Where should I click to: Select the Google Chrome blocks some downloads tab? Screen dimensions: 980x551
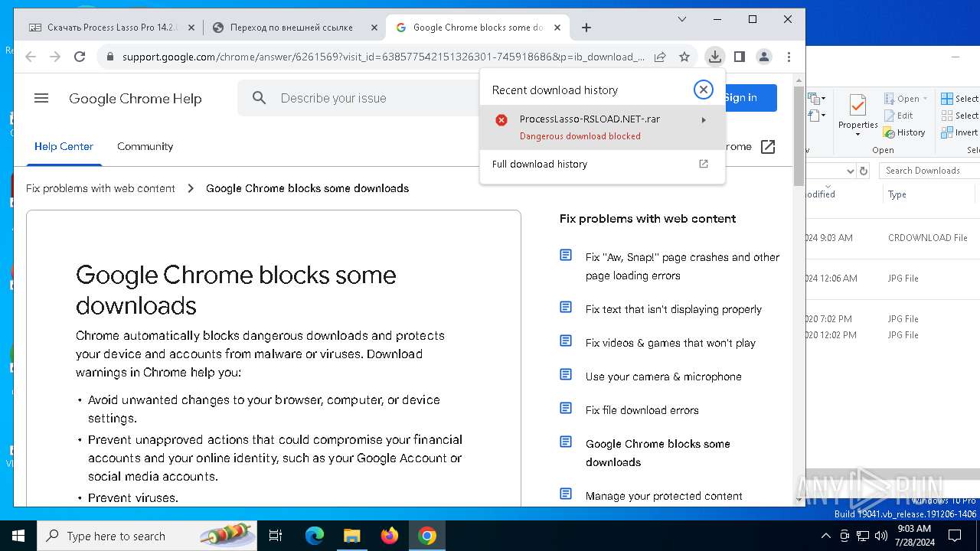tap(478, 28)
